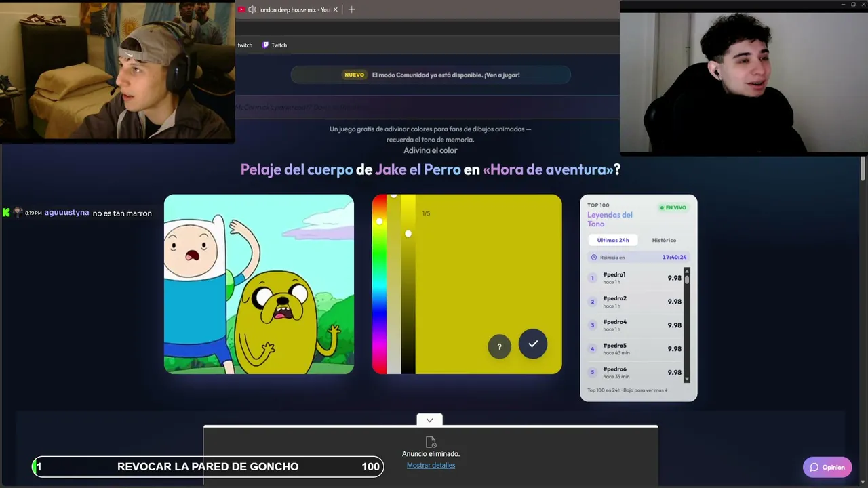
Task: Close the london deep house mix tab
Action: pos(335,9)
